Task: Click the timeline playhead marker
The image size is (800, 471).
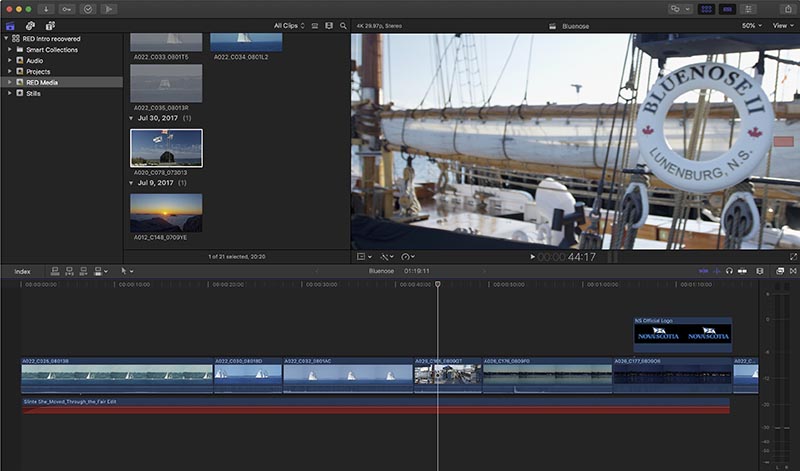Action: click(438, 284)
